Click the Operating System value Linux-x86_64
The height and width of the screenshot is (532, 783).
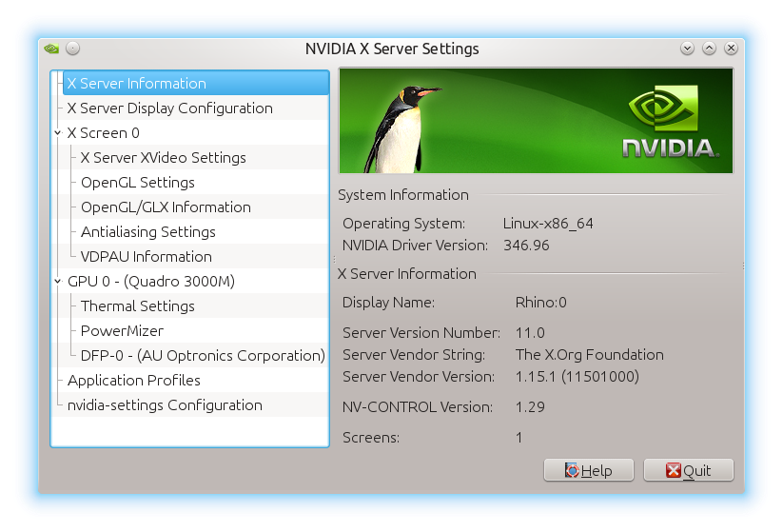(548, 224)
